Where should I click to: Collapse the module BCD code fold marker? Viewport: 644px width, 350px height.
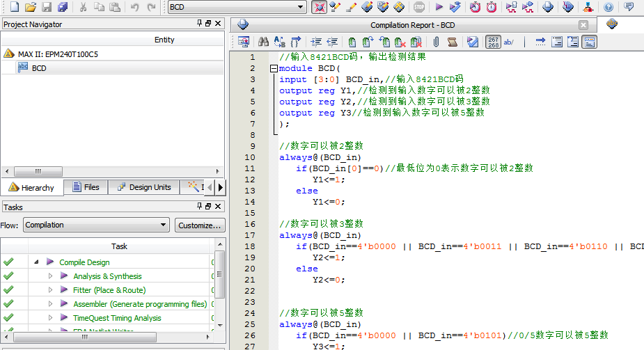[x=274, y=69]
